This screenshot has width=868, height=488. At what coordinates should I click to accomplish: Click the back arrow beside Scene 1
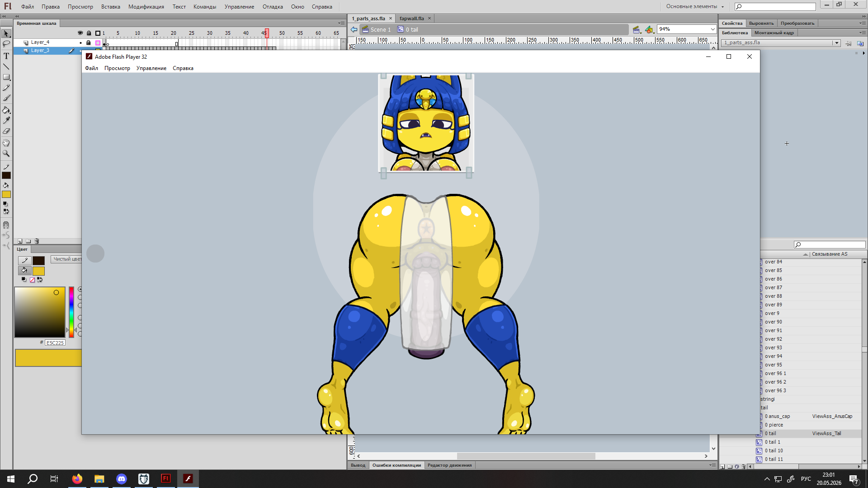[354, 29]
